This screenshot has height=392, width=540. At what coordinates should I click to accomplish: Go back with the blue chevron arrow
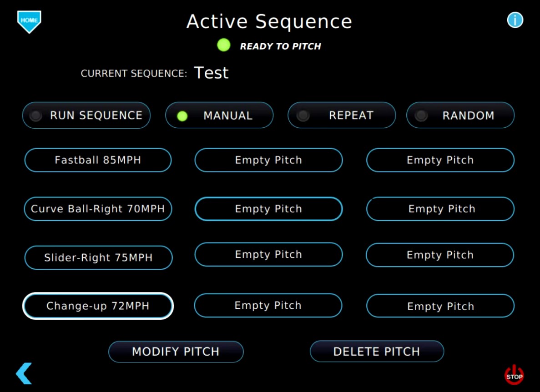[24, 373]
